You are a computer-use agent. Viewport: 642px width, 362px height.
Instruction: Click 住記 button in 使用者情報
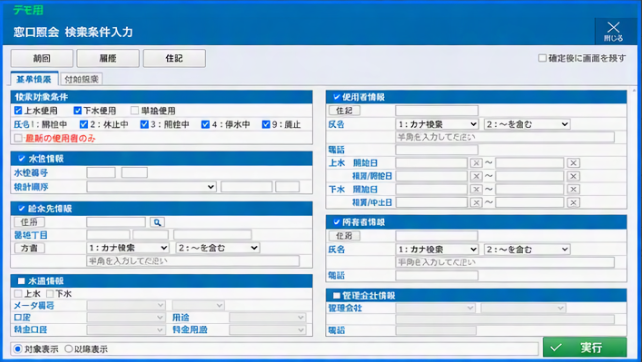click(x=344, y=111)
